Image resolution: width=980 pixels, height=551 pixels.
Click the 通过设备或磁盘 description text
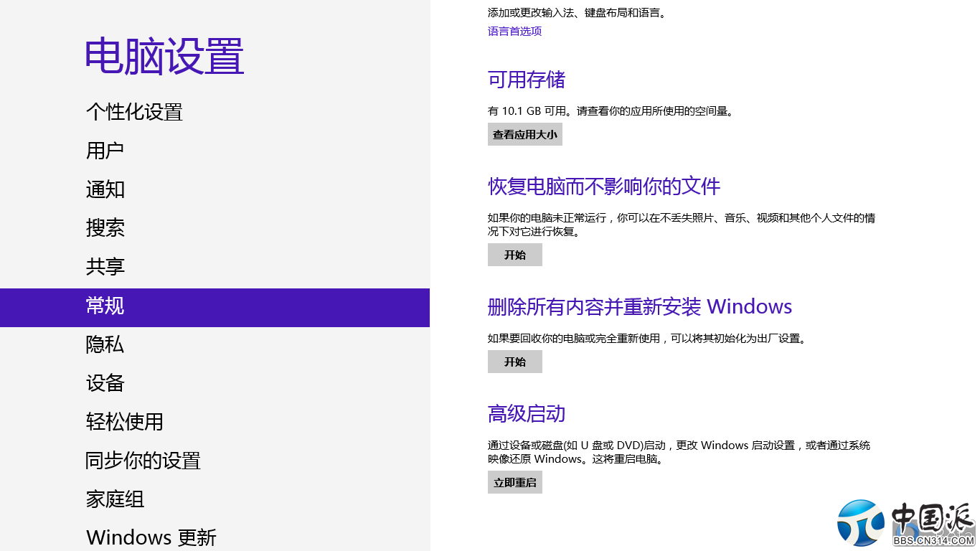pos(679,452)
